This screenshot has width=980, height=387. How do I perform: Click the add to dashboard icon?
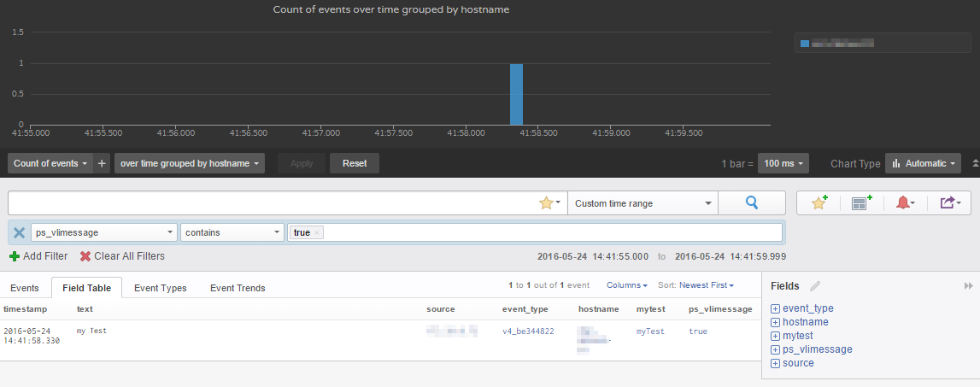pos(861,203)
